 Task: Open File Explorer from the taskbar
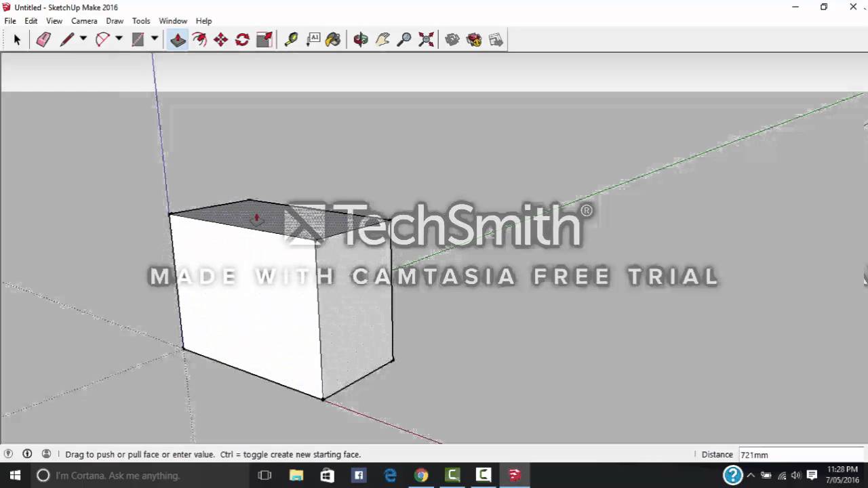[296, 475]
